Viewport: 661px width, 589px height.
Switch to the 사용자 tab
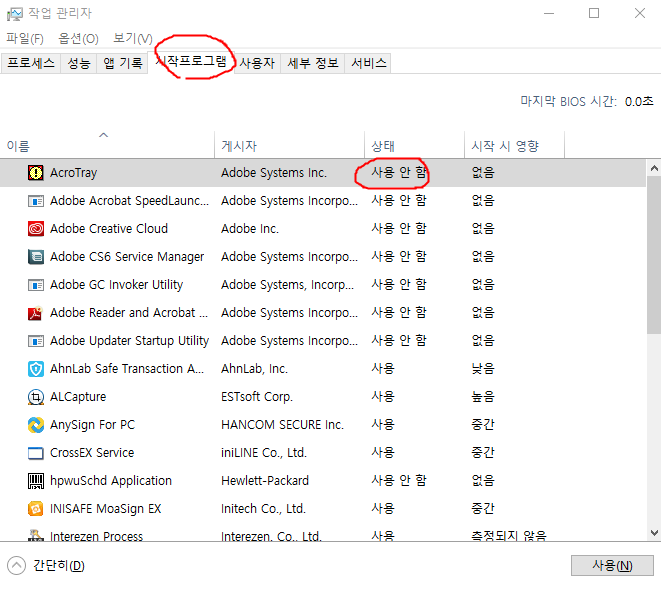click(x=257, y=63)
